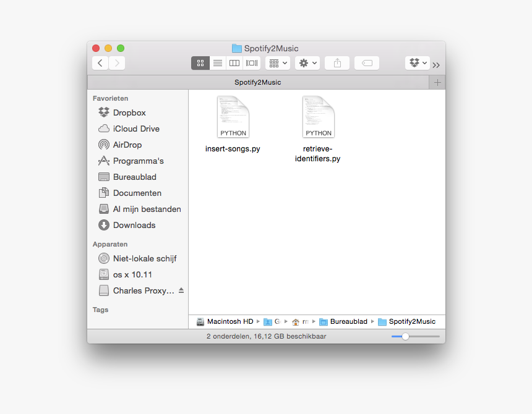Go forward with the right chevron button
The height and width of the screenshot is (414, 532).
117,63
